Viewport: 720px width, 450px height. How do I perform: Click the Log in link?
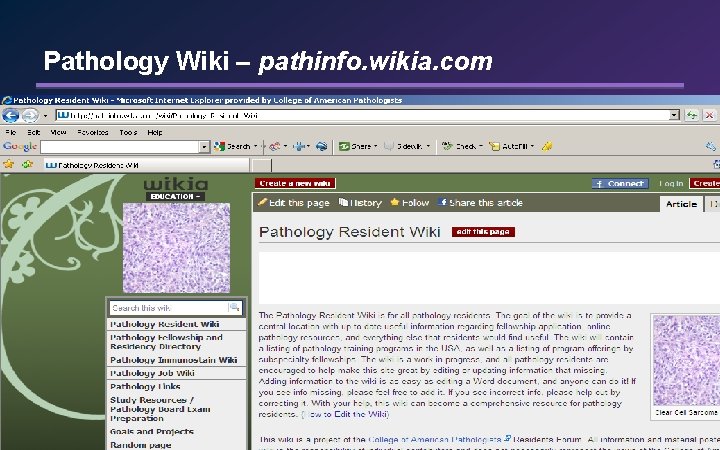coord(671,184)
